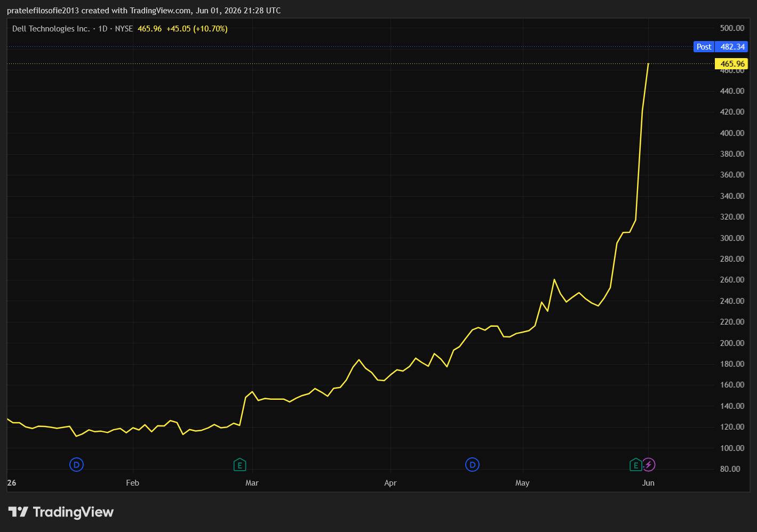Image resolution: width=757 pixels, height=532 pixels.
Task: Click the snapshot caption with the creation date
Action: tap(144, 11)
